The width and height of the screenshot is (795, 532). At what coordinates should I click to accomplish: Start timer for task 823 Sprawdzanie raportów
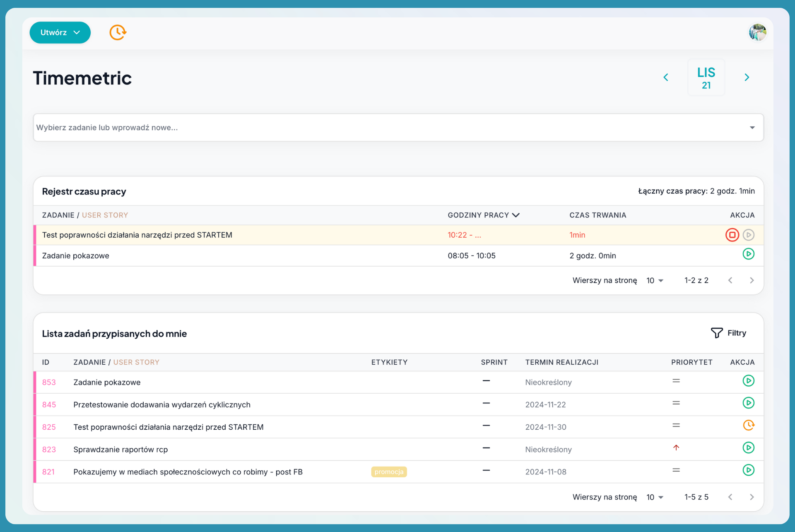(x=748, y=448)
